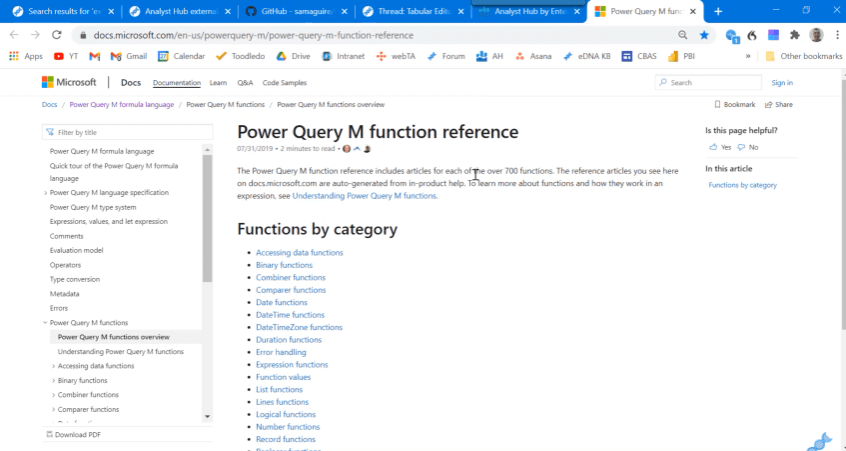Viewport: 846px width, 451px height.
Task: Click the Bookmark button
Action: pos(734,105)
